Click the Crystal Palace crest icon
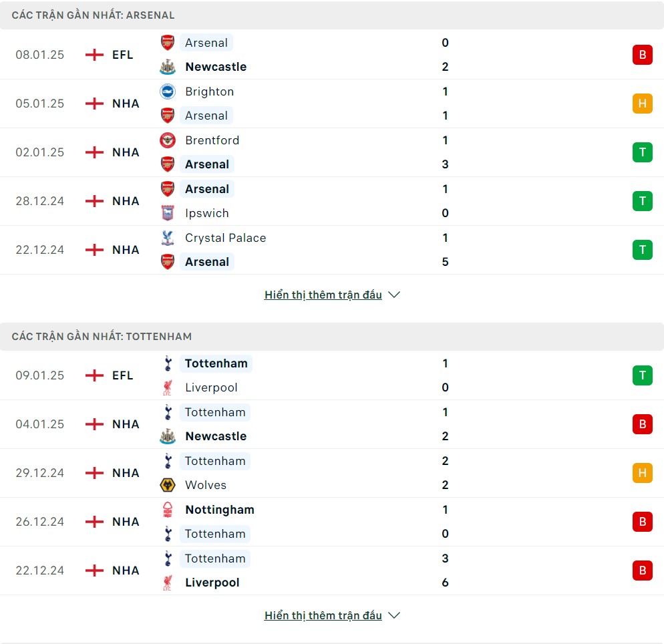Viewport: 664px width, 644px height. 168,238
